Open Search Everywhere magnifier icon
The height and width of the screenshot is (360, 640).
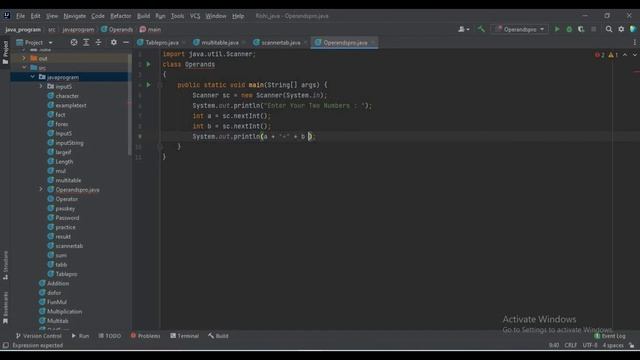609,29
